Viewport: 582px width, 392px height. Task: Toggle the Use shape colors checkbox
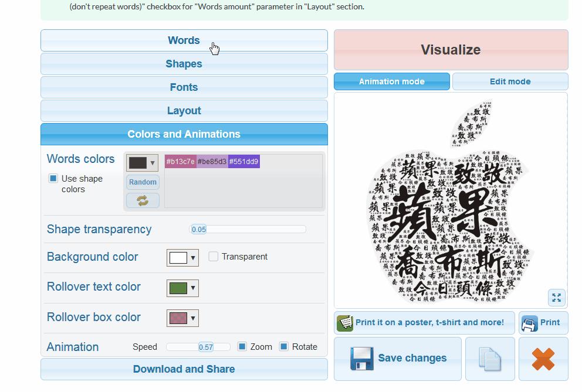point(53,178)
